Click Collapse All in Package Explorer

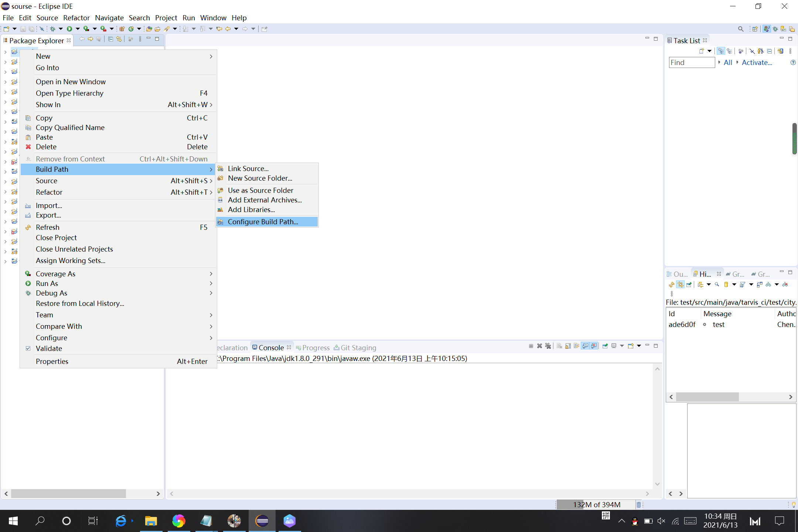point(110,39)
